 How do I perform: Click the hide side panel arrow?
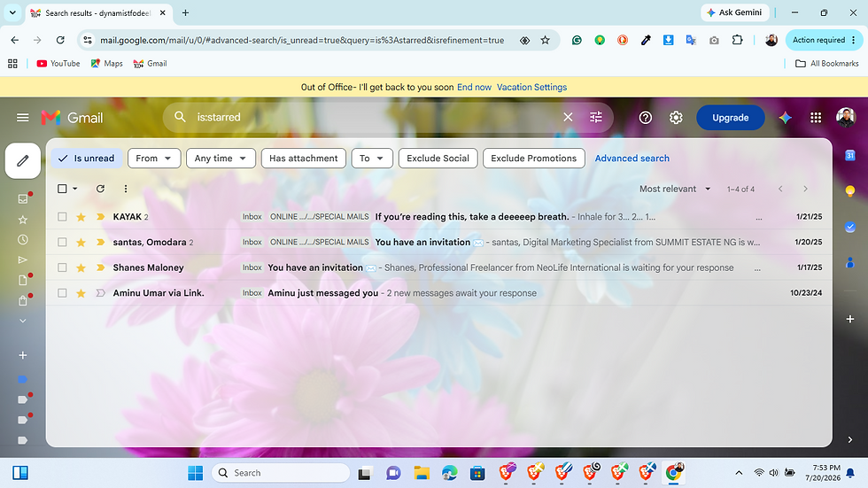click(x=850, y=439)
